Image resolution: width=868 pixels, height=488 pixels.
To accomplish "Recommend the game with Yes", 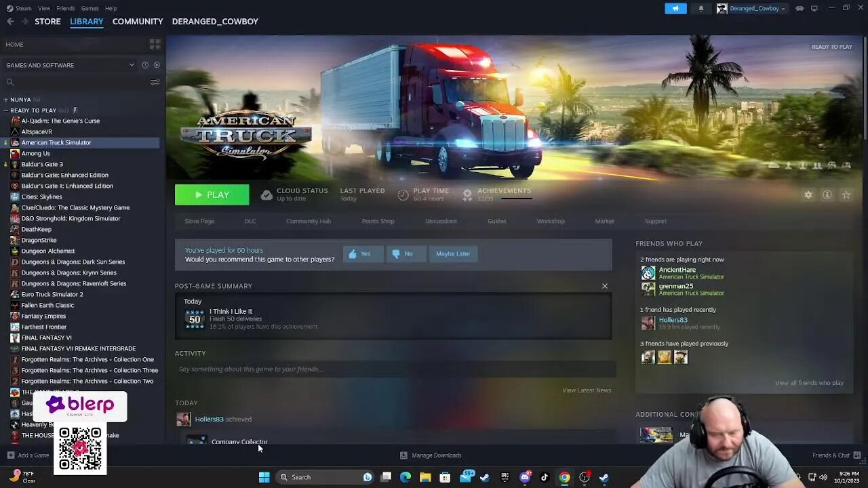I will tap(363, 253).
